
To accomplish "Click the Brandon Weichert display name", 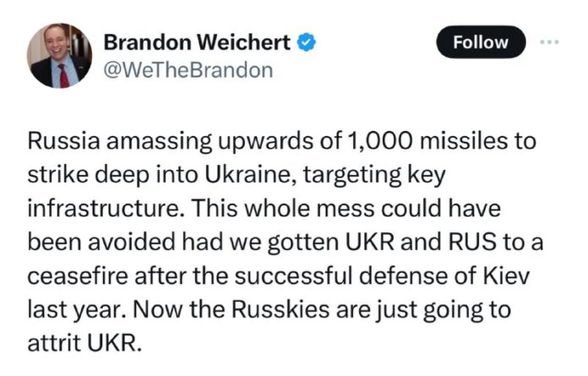I will (196, 41).
